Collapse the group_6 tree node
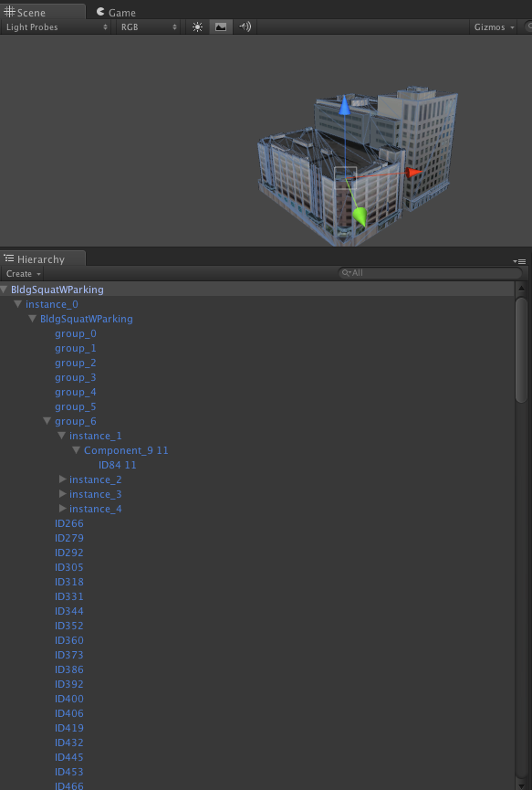 (x=47, y=421)
